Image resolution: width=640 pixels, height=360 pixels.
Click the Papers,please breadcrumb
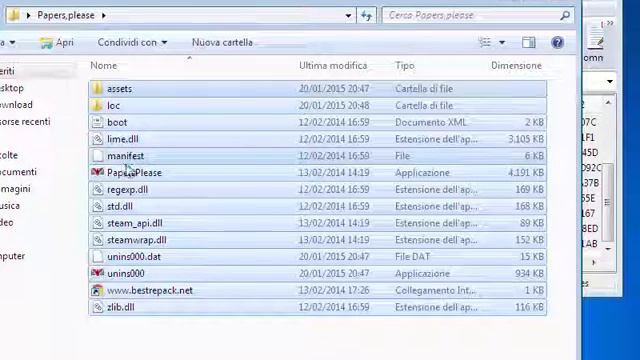pos(66,16)
